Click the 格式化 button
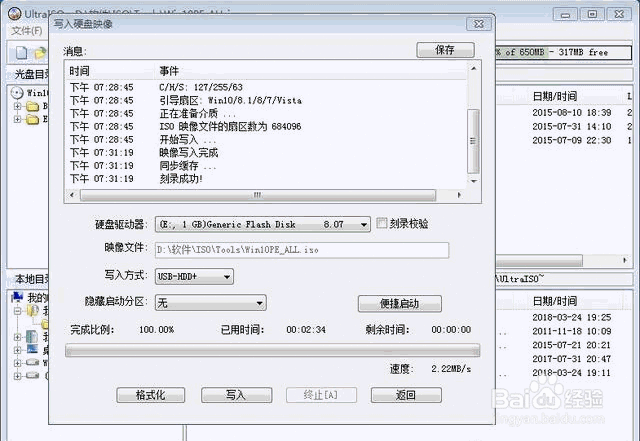The height and width of the screenshot is (441, 640). point(151,395)
